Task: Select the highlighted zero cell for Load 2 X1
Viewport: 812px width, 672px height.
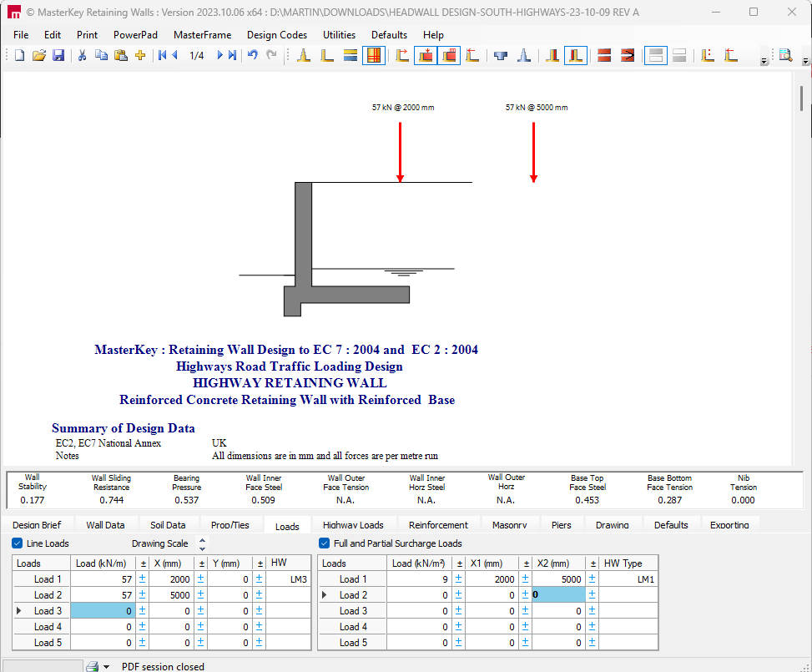Action: click(x=557, y=593)
